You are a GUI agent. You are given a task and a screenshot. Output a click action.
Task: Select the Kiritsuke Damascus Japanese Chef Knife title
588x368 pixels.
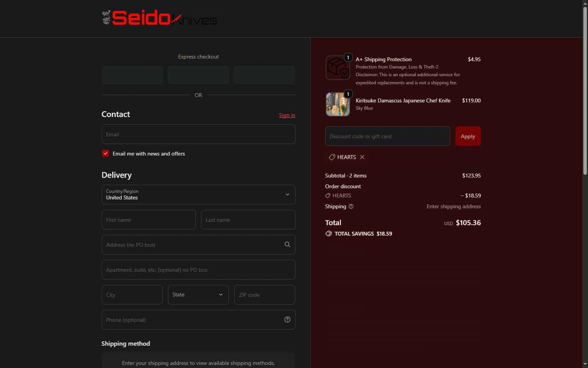click(x=403, y=100)
